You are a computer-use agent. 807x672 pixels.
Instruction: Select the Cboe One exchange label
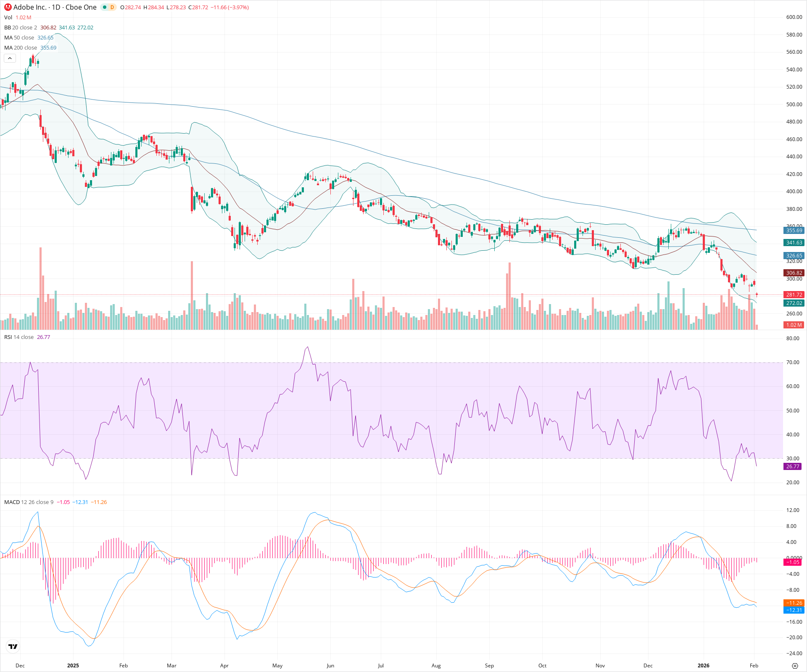pyautogui.click(x=82, y=7)
